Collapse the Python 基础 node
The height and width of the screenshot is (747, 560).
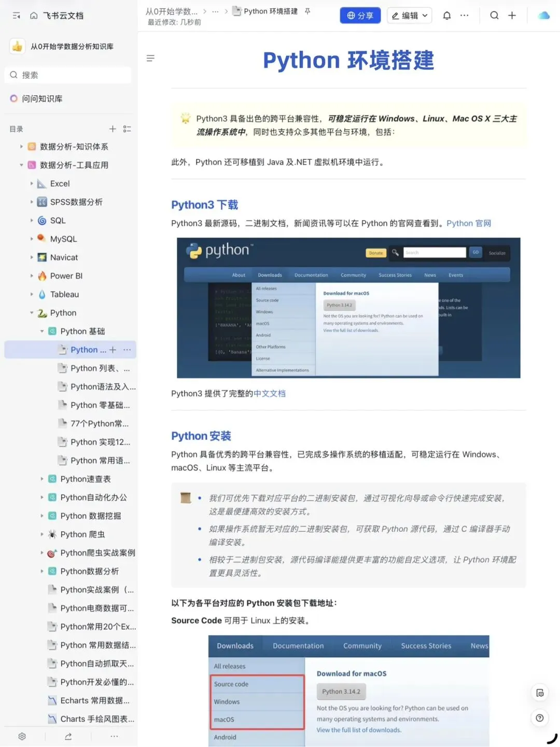point(42,331)
